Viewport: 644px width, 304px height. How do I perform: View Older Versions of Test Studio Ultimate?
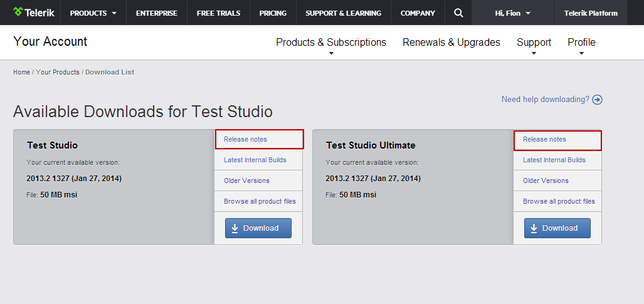[546, 181]
